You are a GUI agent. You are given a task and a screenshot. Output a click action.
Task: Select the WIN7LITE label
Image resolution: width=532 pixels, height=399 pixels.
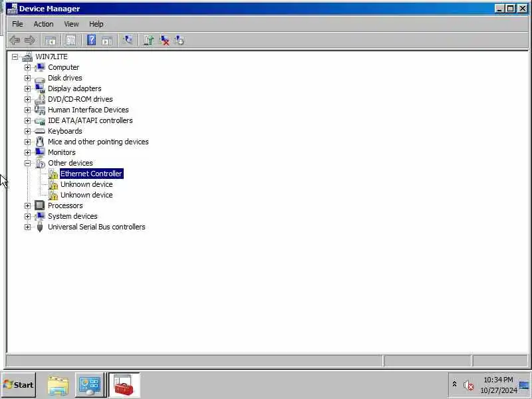pyautogui.click(x=52, y=57)
